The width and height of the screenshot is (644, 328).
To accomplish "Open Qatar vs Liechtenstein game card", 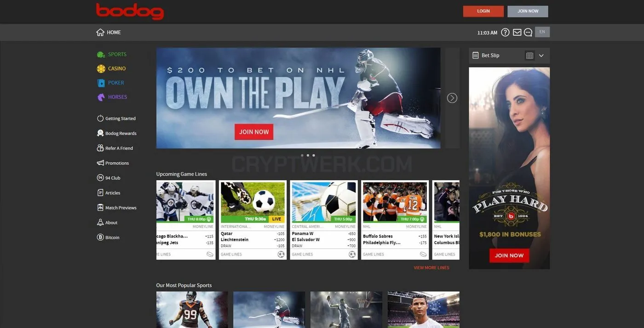I will [253, 220].
